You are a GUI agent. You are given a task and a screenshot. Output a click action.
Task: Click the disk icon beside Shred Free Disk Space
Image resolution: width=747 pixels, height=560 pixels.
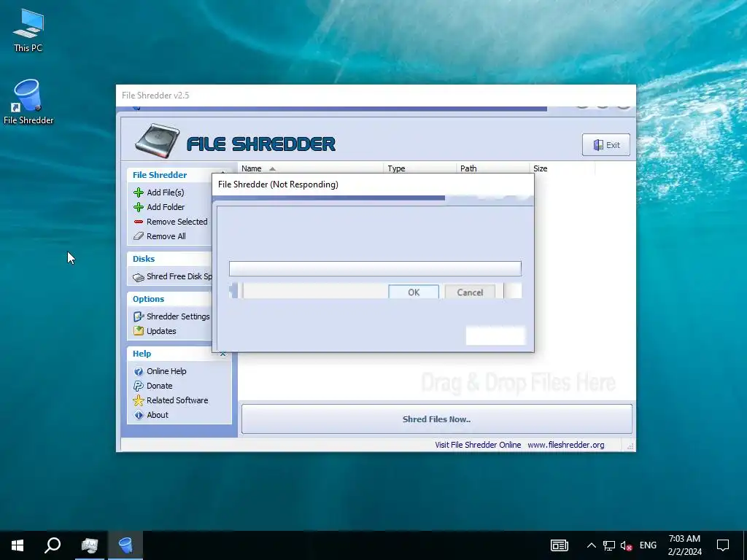point(139,277)
